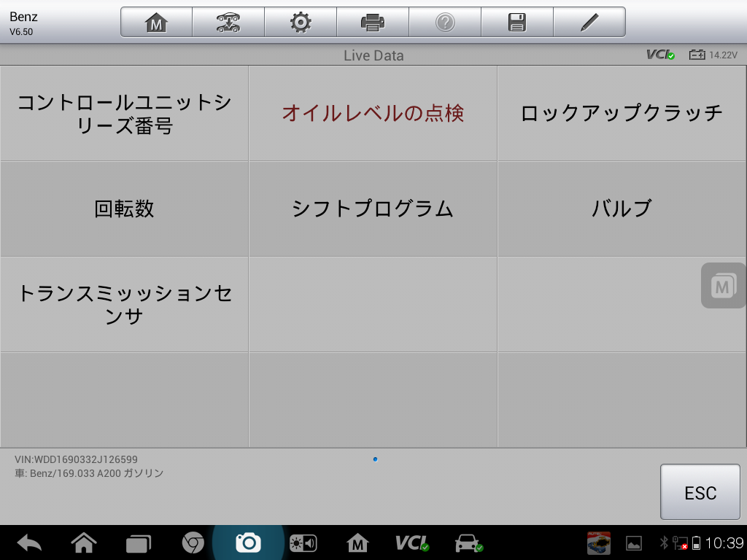
Task: Click the printer icon
Action: point(373,23)
